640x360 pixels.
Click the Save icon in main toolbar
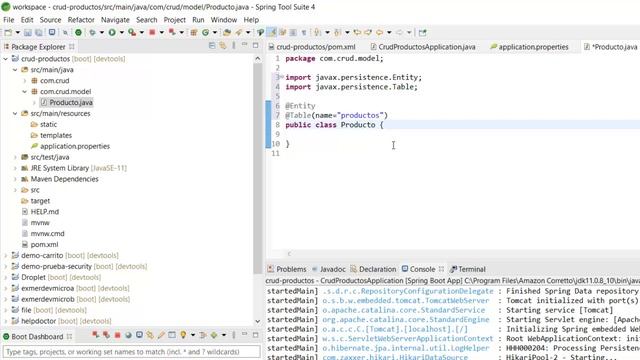(x=28, y=32)
